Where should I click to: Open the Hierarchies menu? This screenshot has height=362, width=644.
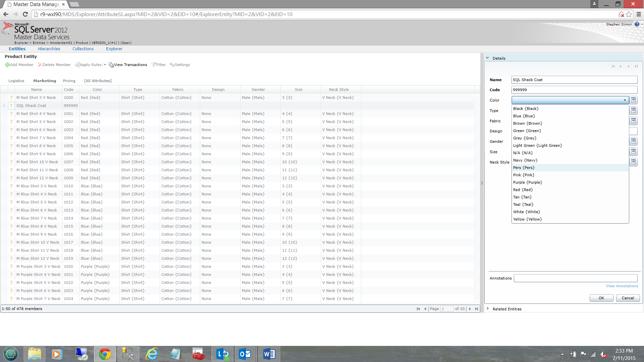pyautogui.click(x=49, y=49)
